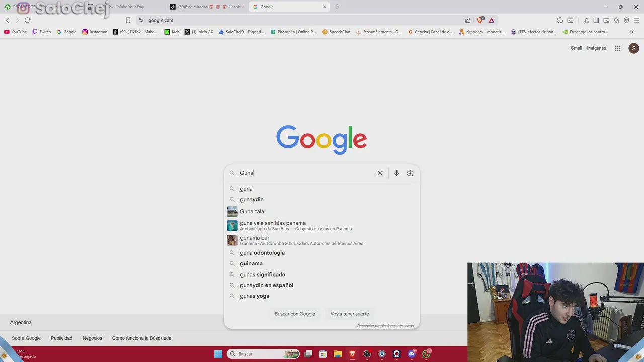Open the Brave Shields lion icon

(480, 20)
